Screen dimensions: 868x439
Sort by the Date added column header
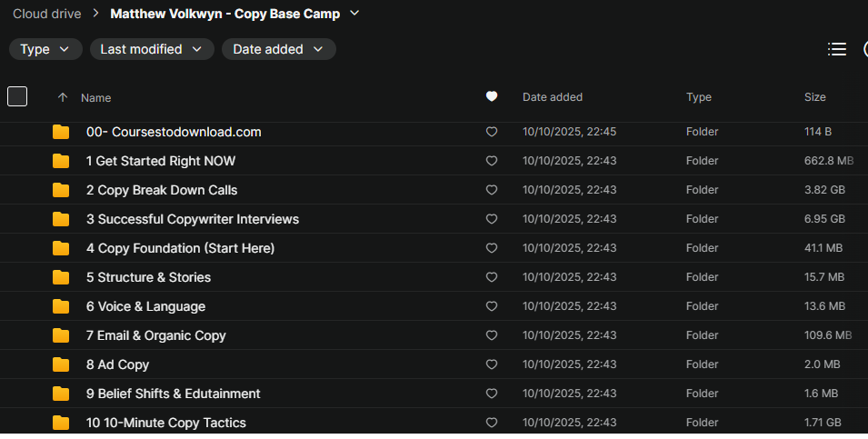(x=552, y=97)
